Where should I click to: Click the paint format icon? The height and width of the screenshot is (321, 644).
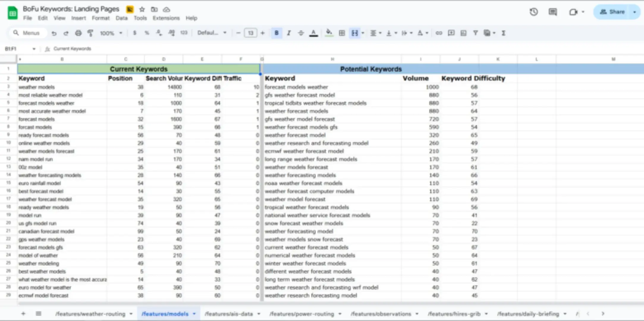tap(90, 33)
